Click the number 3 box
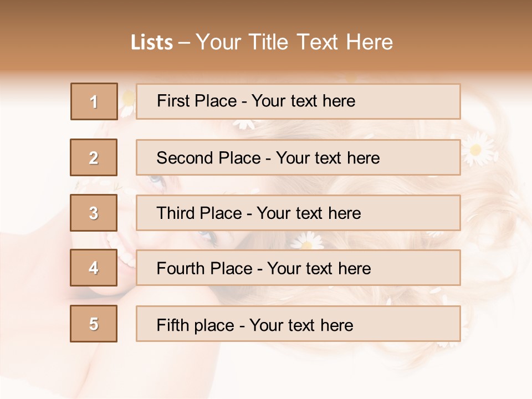 coord(94,213)
